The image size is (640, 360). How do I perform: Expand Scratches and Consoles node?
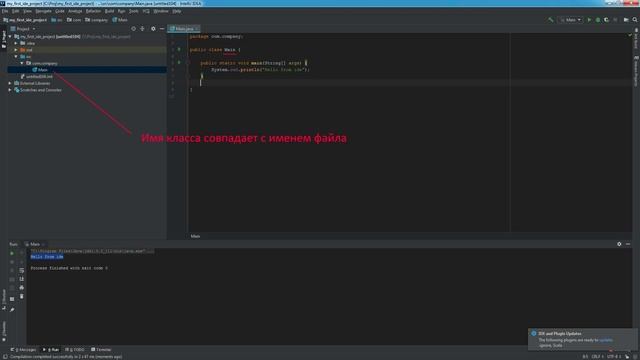(10, 90)
